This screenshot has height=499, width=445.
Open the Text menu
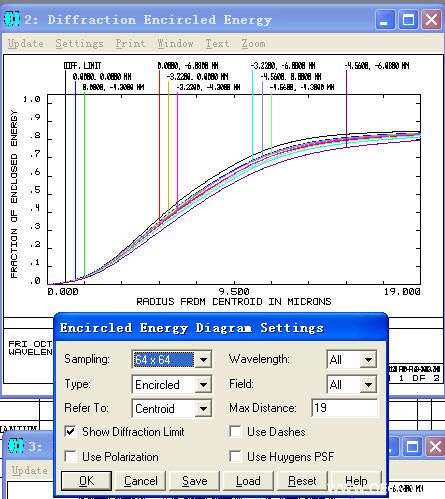click(217, 44)
